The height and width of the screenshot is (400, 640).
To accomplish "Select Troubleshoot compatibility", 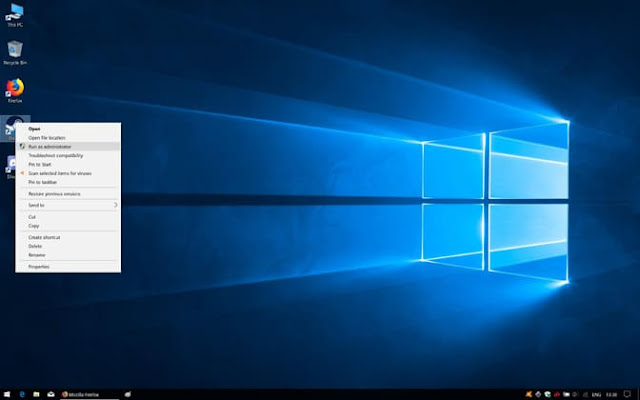I will pos(68,156).
